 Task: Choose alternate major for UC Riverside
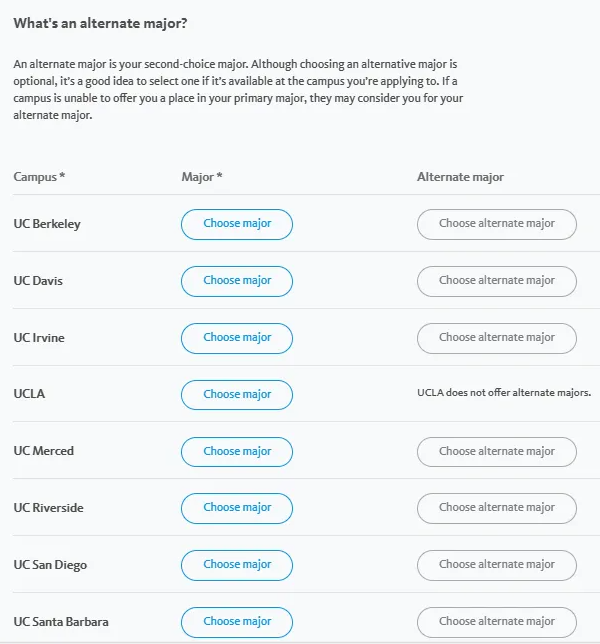click(496, 508)
